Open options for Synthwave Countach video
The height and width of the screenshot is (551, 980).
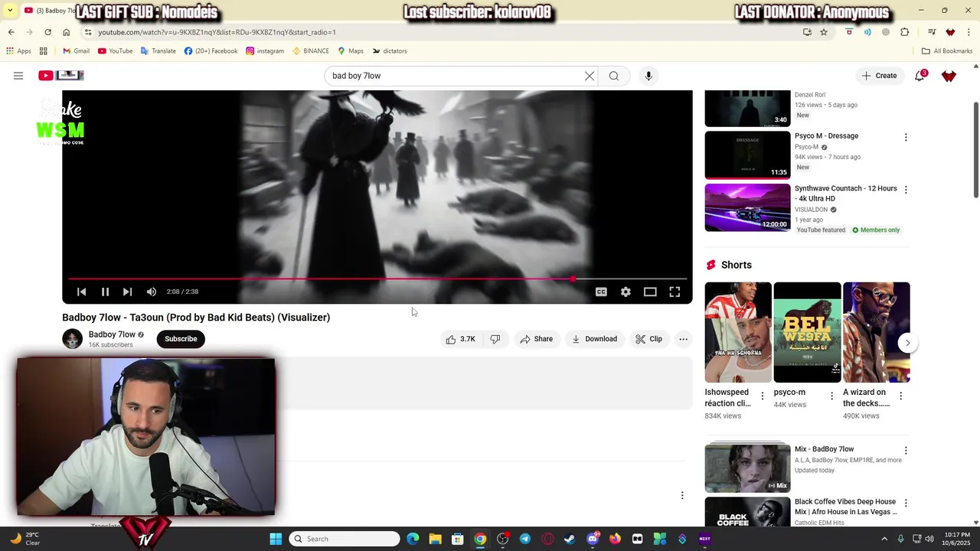click(906, 190)
